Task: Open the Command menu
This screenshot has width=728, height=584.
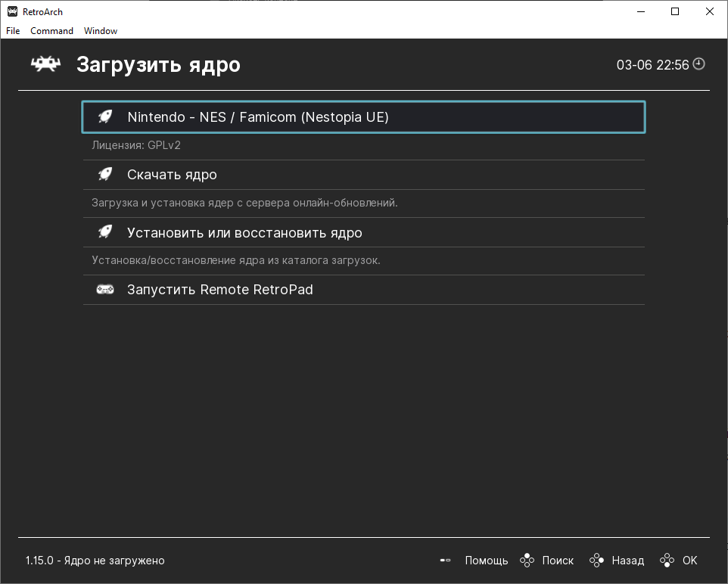Action: [x=51, y=31]
